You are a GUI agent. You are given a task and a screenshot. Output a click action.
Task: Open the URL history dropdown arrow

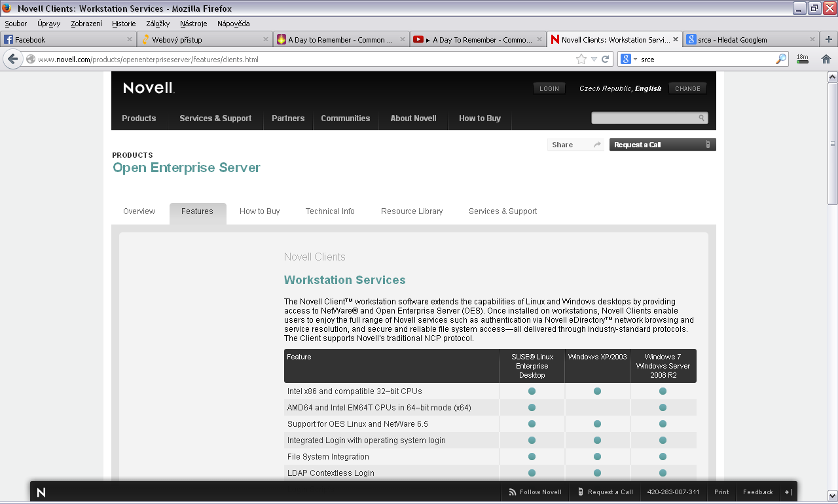594,59
